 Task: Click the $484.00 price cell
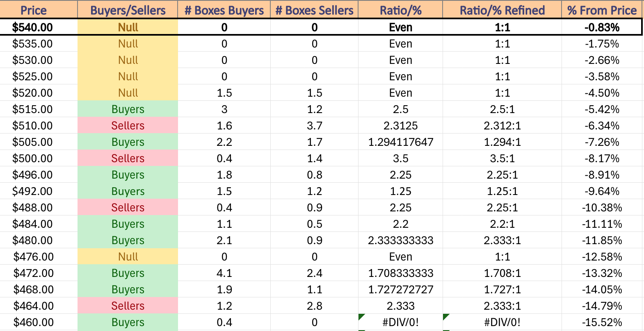pyautogui.click(x=39, y=224)
